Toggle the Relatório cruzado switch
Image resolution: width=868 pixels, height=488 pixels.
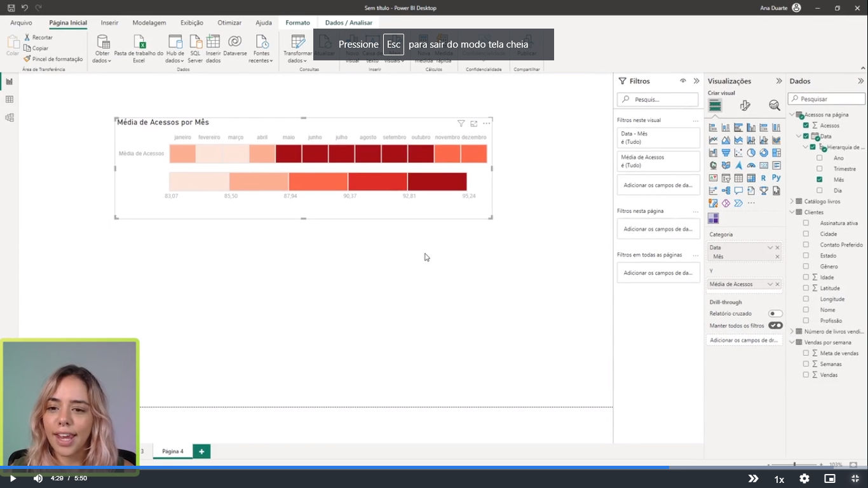coord(775,313)
